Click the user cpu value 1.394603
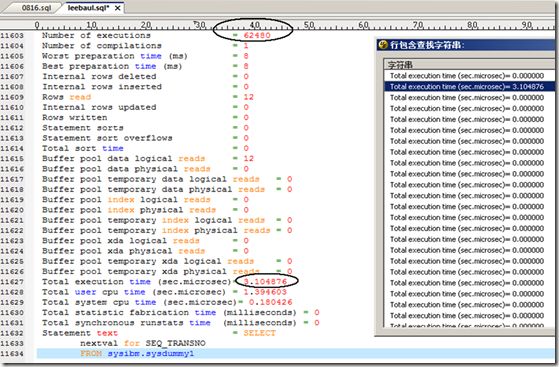The image size is (559, 367). click(x=265, y=292)
